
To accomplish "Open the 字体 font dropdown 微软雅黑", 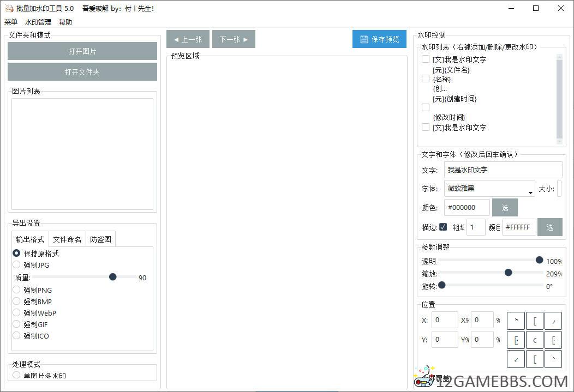I will coord(489,189).
